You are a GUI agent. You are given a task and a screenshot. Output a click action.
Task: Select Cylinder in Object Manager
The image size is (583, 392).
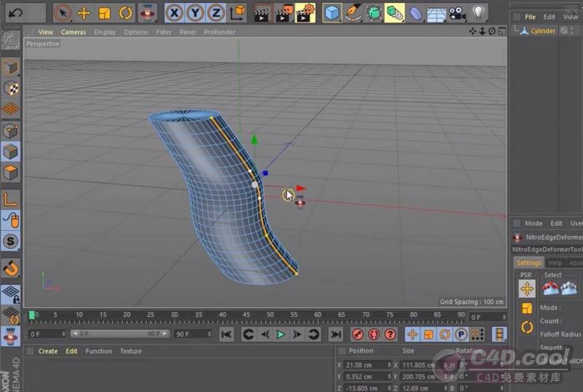click(x=543, y=31)
